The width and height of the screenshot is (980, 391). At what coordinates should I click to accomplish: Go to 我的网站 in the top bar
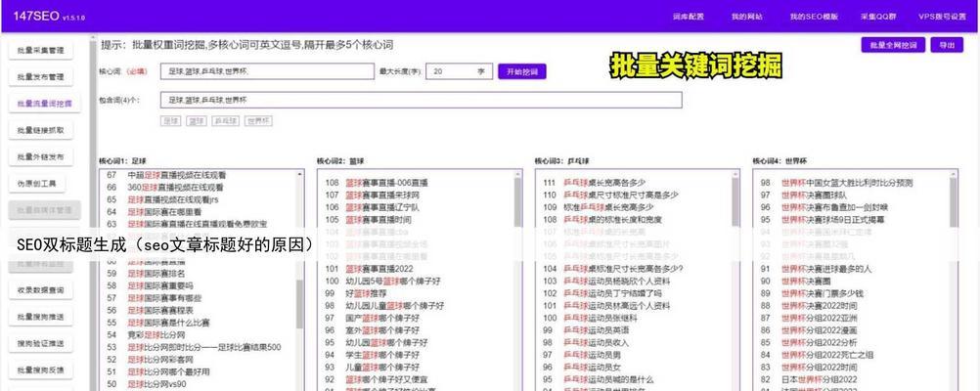pos(747,17)
